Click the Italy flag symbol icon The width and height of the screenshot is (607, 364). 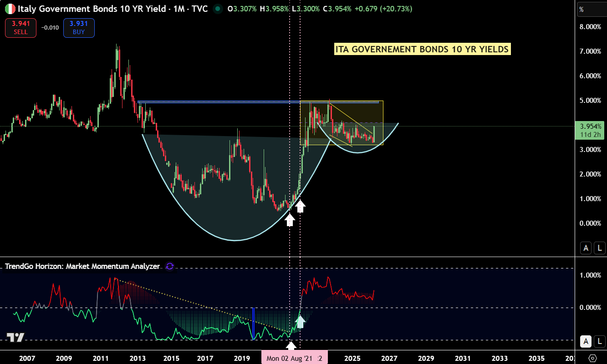coord(10,9)
